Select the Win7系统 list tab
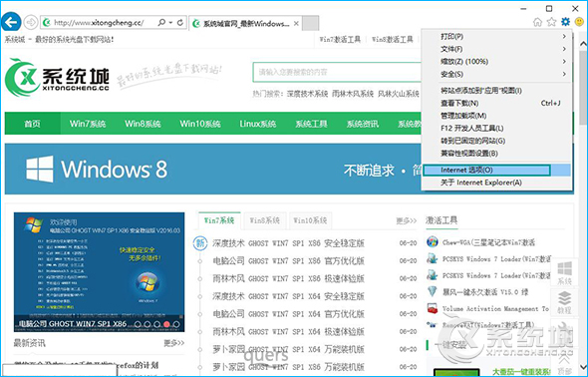This screenshot has width=588, height=377. pos(219,220)
